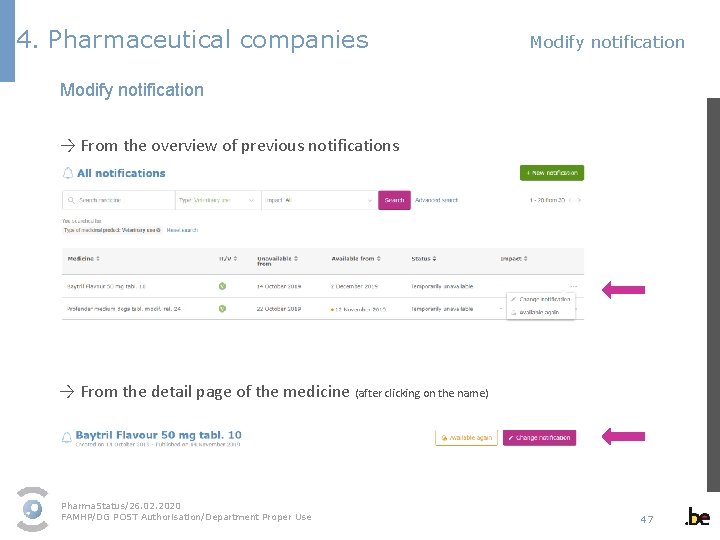
Task: Sort by the Status column header
Action: tap(422, 259)
